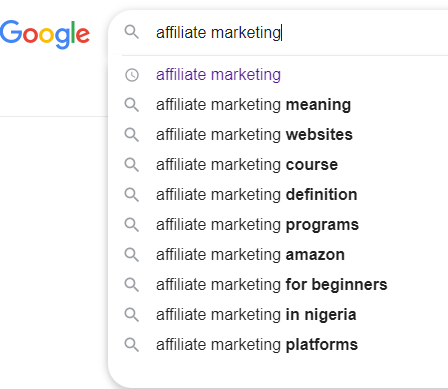Click search icon next to 'course' suggestion
The height and width of the screenshot is (389, 448).
(132, 165)
